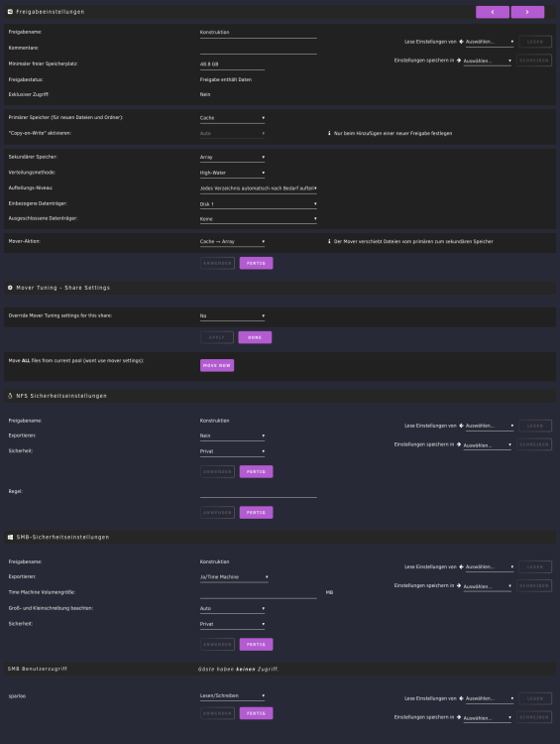The image size is (560, 744).
Task: Click the Freigabename field containing Konstruktion
Action: click(x=258, y=33)
